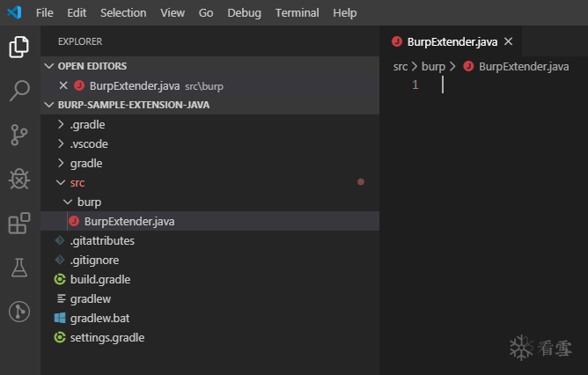Open the Extensions view icon
Image resolution: width=588 pixels, height=375 pixels.
point(18,223)
